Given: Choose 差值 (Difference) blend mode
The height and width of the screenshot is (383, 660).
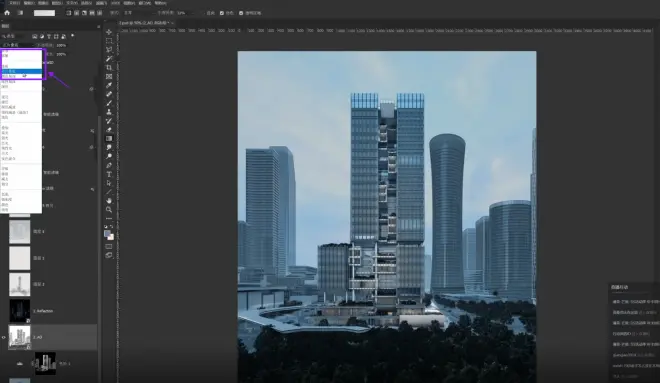Looking at the screenshot, I should point(21,169).
